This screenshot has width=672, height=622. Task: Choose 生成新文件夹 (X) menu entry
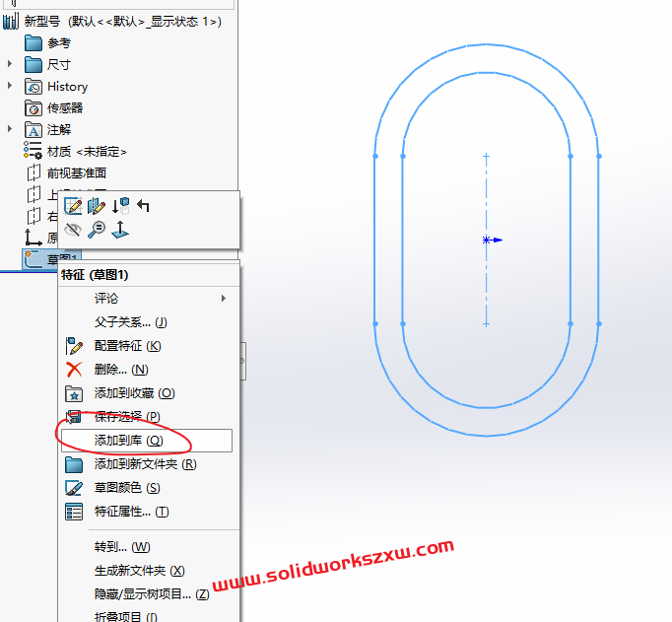coord(147,571)
